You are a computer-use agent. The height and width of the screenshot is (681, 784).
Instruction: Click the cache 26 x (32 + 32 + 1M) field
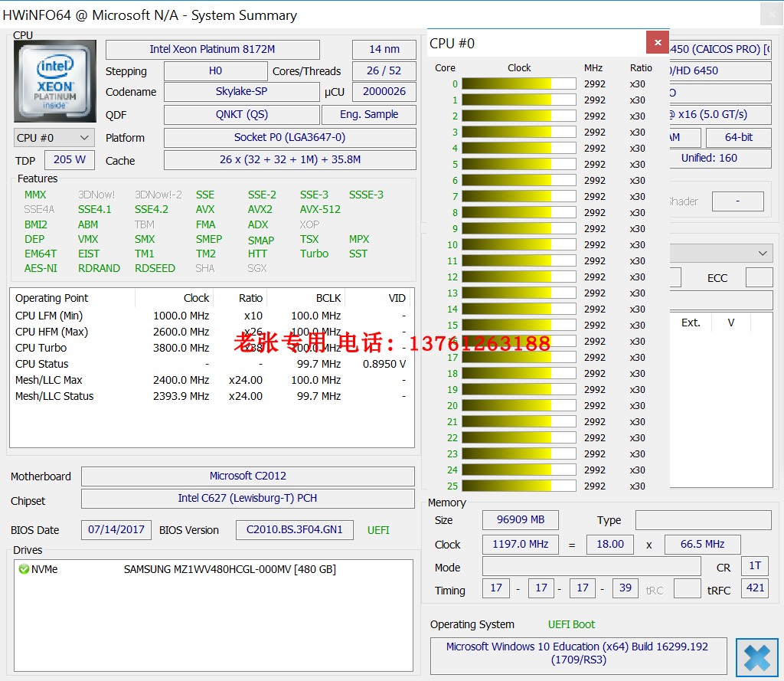point(290,159)
